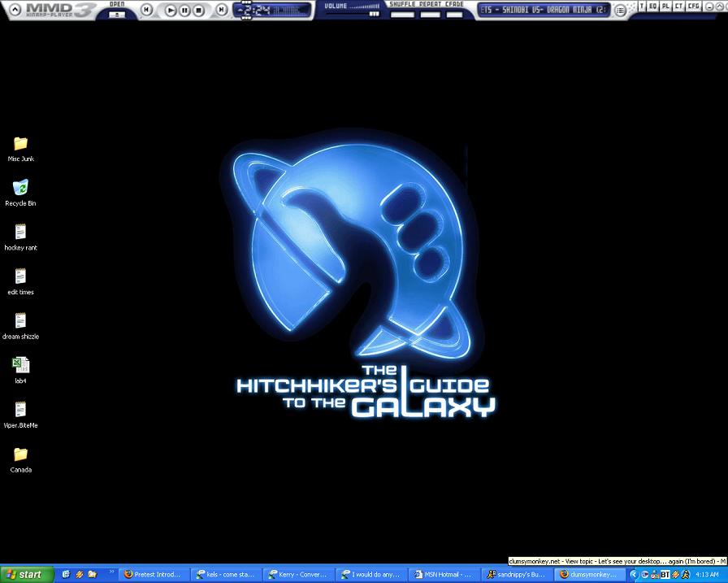The image size is (728, 583).
Task: Open the CFG configuration panel
Action: pyautogui.click(x=693, y=7)
